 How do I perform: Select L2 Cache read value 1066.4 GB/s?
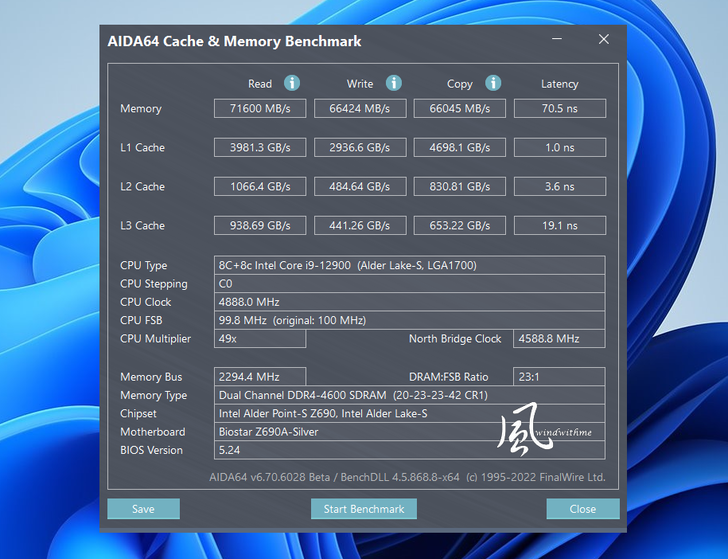point(260,186)
